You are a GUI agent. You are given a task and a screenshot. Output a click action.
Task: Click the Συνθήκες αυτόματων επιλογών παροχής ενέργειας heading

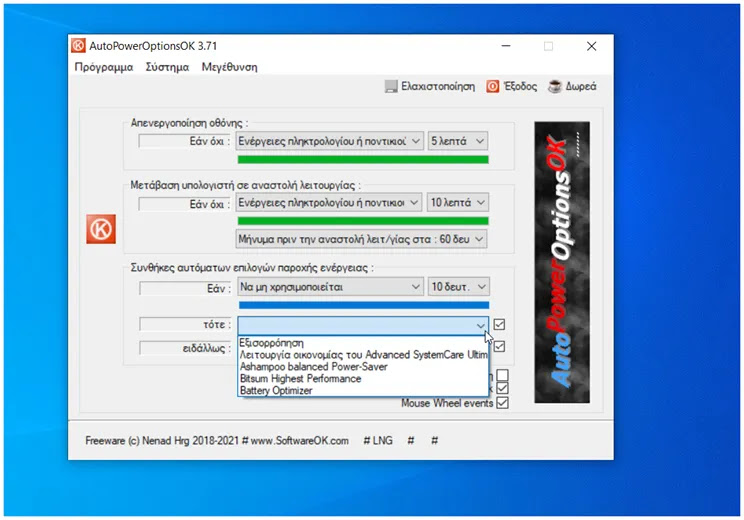pos(252,268)
